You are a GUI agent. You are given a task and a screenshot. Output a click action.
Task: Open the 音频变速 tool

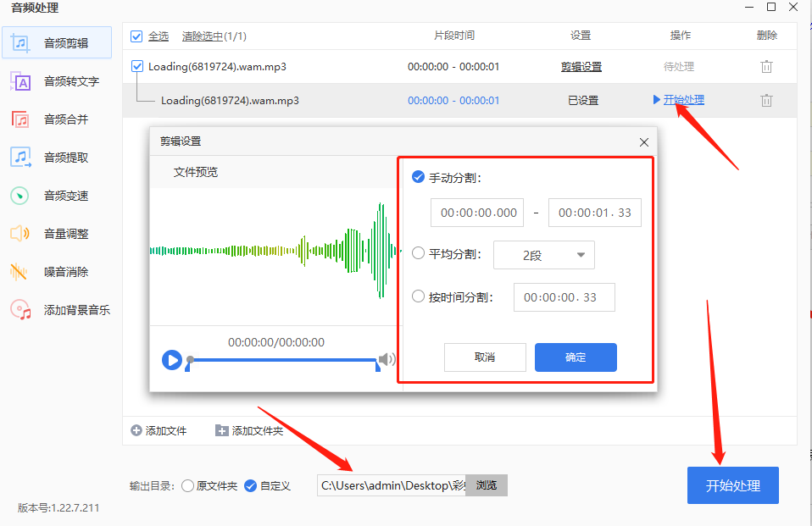58,196
